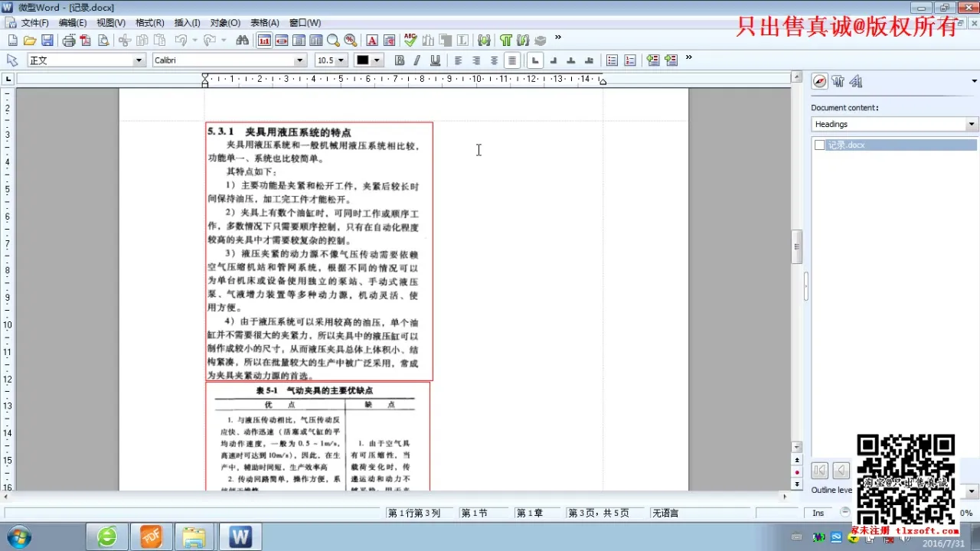Expand the Calibri font name dropdown

click(300, 60)
